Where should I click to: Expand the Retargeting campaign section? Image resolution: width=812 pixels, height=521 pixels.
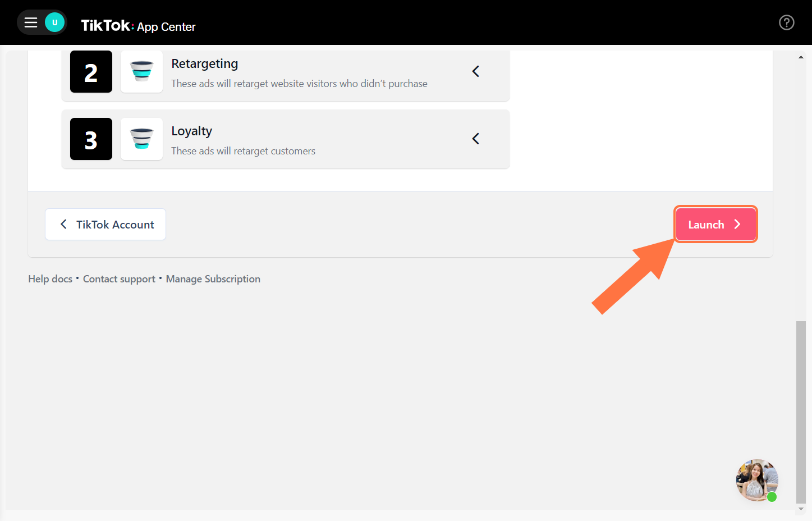[475, 71]
